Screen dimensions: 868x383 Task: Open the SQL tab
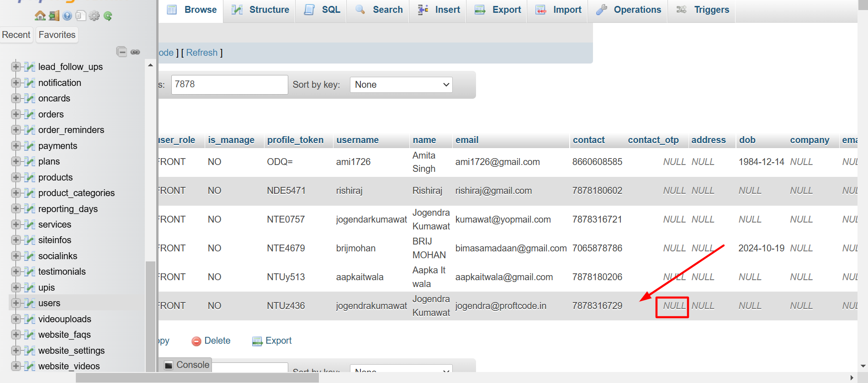pyautogui.click(x=323, y=10)
